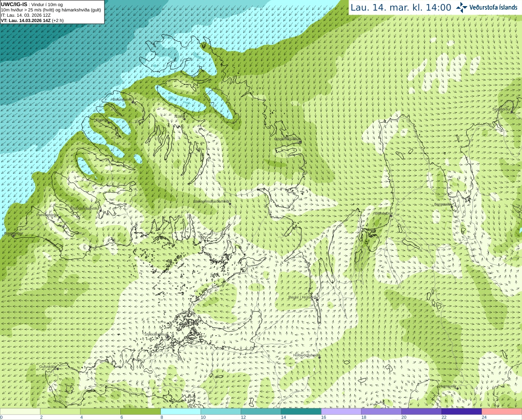The width and height of the screenshot is (522, 420).
Task: Click the Holtavörðuheiði station label
Action: (306, 355)
